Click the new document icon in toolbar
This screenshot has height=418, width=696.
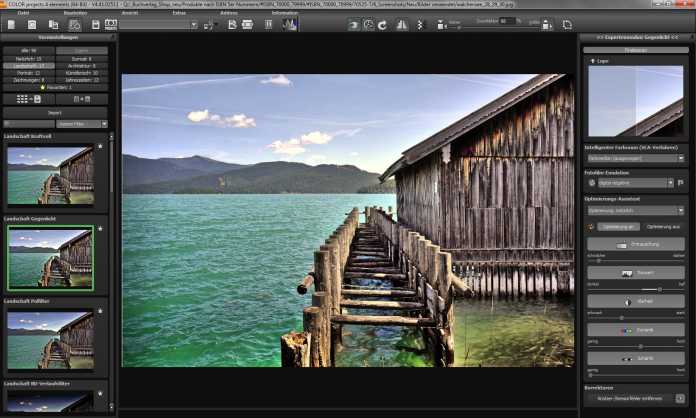[x=10, y=23]
